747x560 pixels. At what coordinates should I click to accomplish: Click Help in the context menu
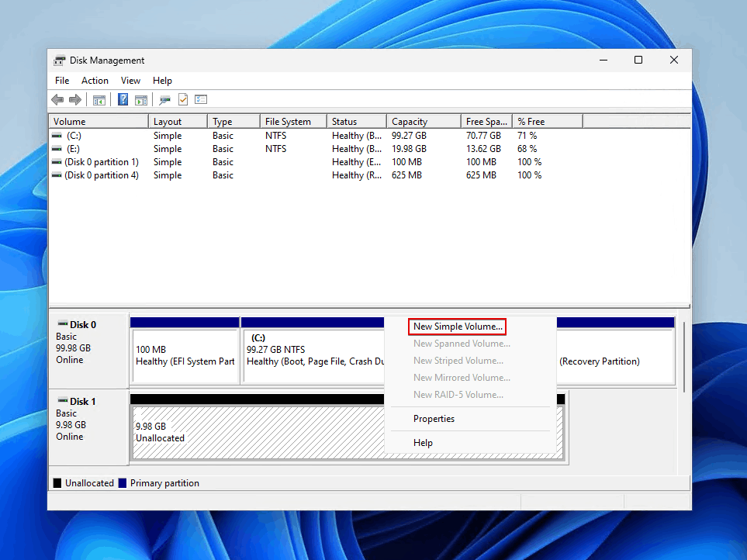tap(423, 443)
